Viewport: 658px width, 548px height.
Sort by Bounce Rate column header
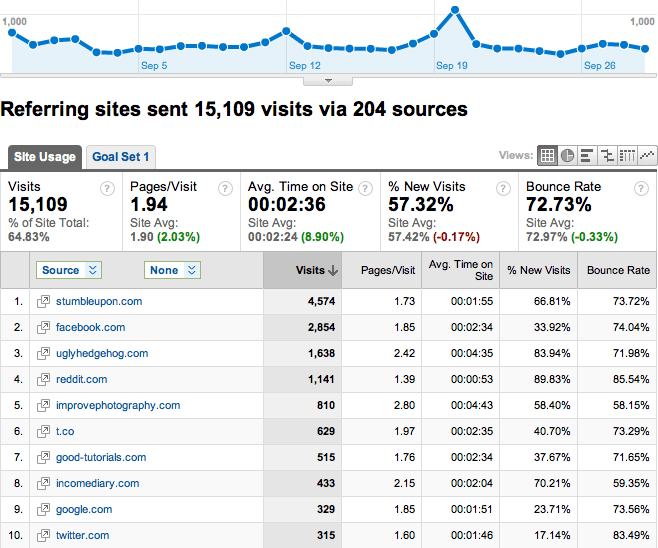[618, 270]
